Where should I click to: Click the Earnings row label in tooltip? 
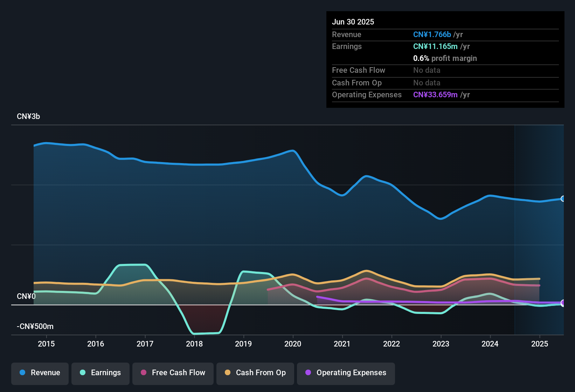[347, 46]
